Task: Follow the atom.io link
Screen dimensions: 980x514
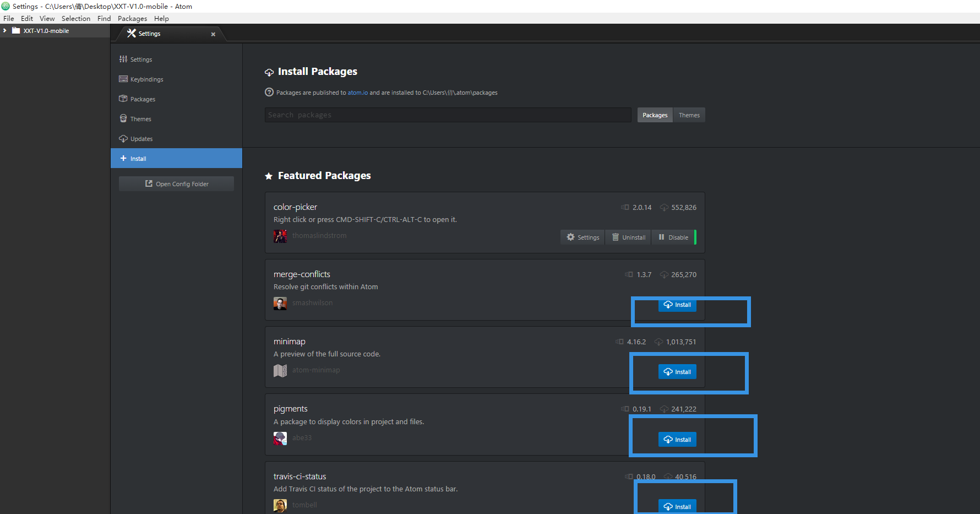Action: pyautogui.click(x=358, y=93)
